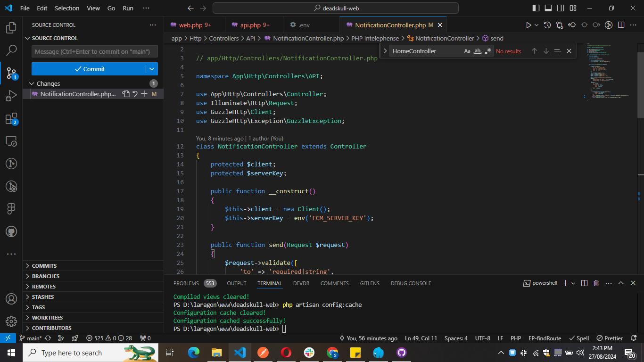
Task: Toggle Match Whole Word in find widget
Action: 477,51
